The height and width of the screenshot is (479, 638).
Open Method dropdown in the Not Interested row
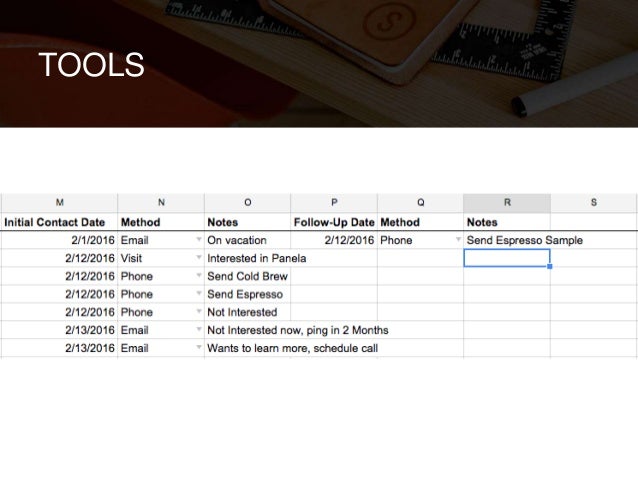point(199,311)
